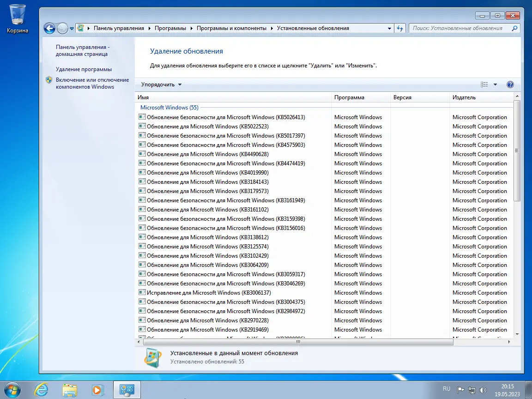Click the shield icon beside Windows components link
Screen dimensions: 532x399
point(49,80)
